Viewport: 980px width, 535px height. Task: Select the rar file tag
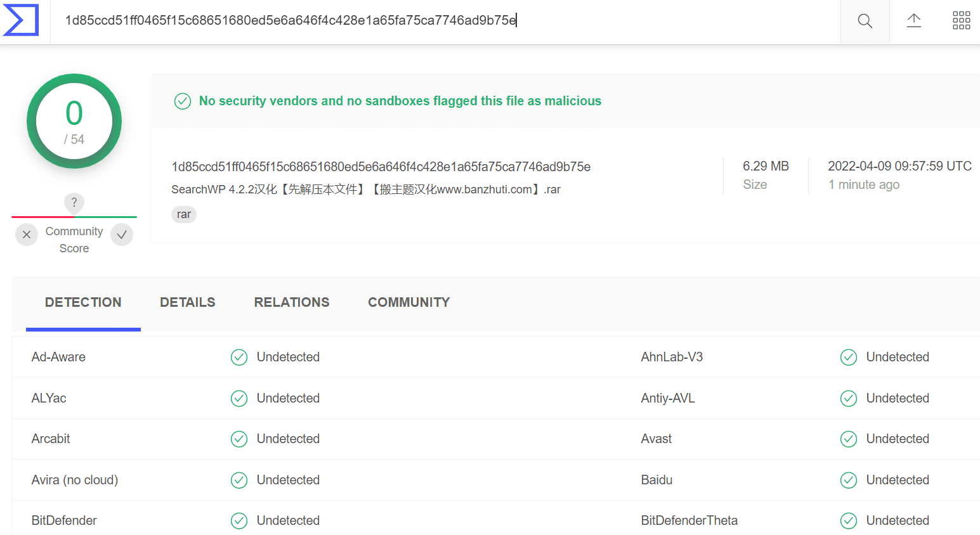pos(184,215)
